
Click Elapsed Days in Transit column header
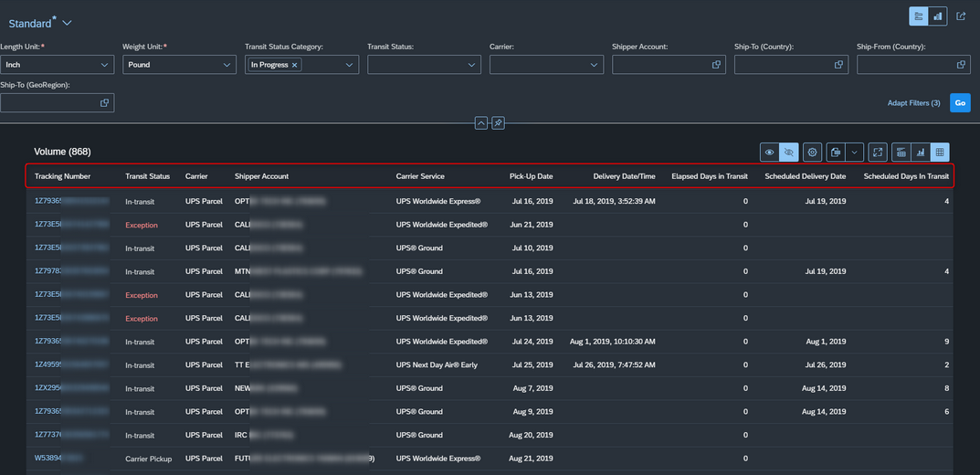710,176
